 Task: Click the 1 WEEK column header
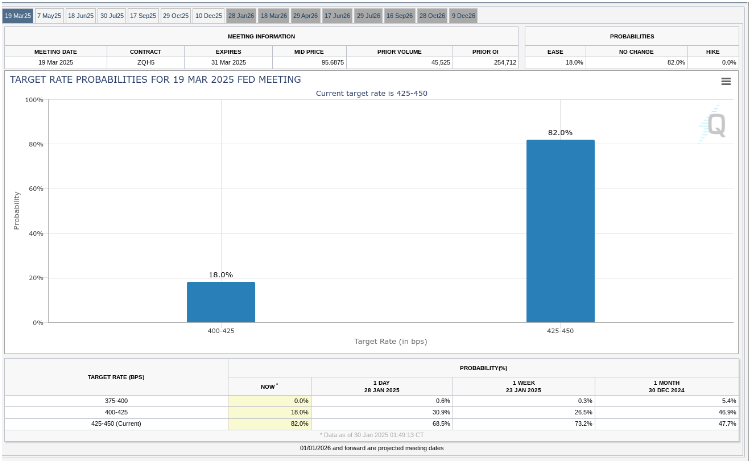(524, 385)
